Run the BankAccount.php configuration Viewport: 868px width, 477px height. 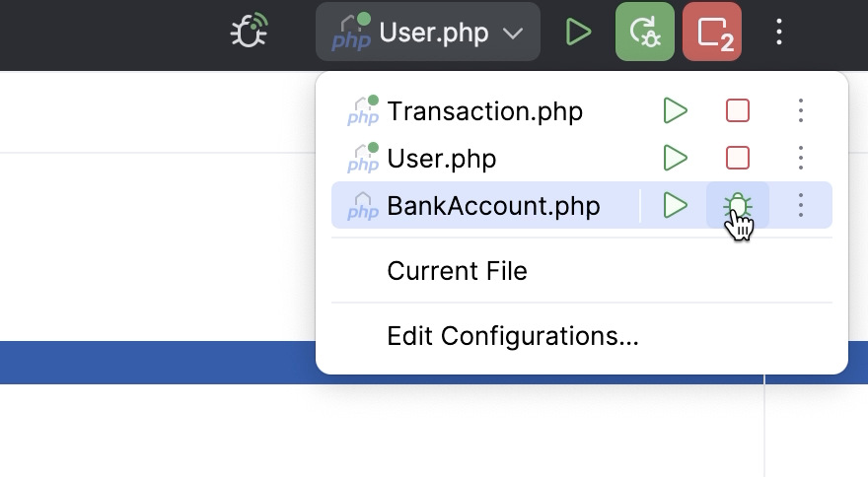(676, 205)
